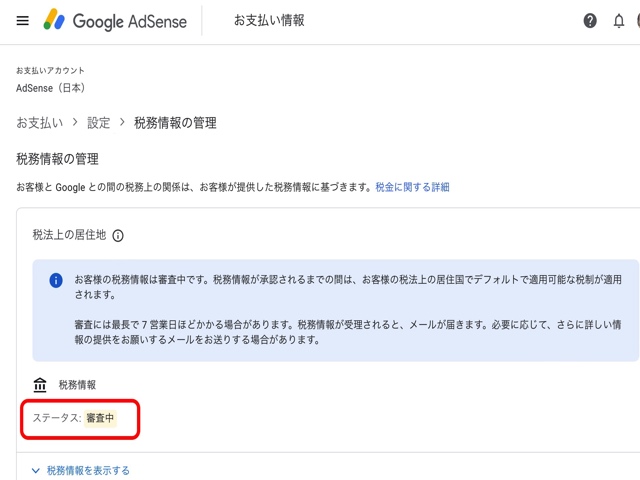This screenshot has height=480, width=640.
Task: Click the bank building icon
Action: pos(40,385)
